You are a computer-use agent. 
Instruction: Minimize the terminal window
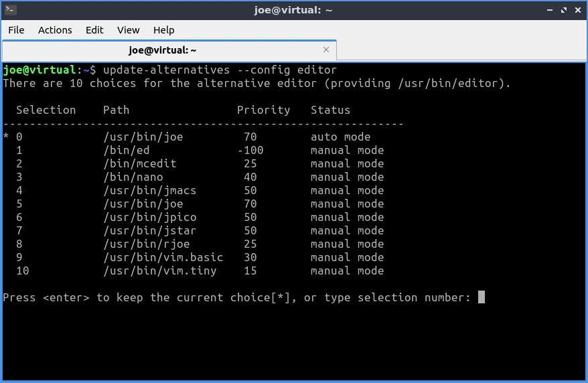(549, 10)
